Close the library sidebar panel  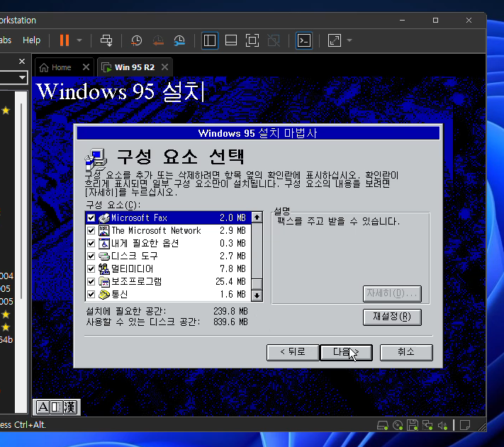22,61
